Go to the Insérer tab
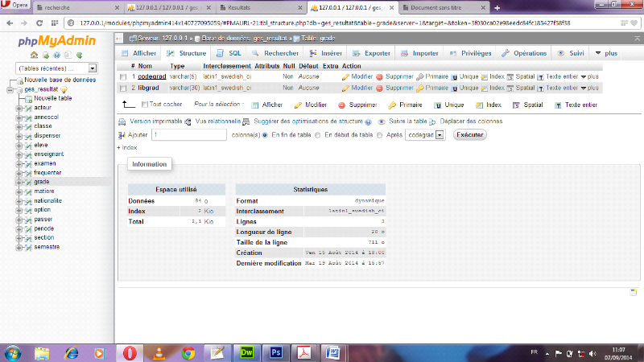 (x=326, y=53)
